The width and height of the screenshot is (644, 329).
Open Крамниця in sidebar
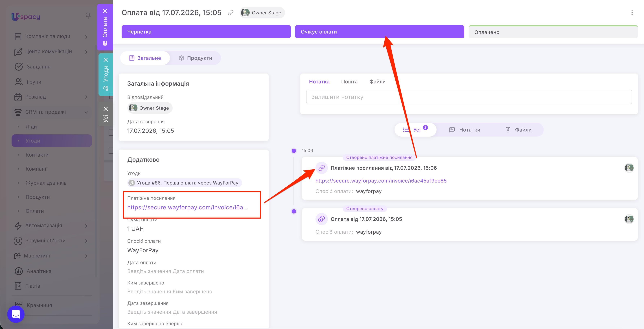(39, 305)
